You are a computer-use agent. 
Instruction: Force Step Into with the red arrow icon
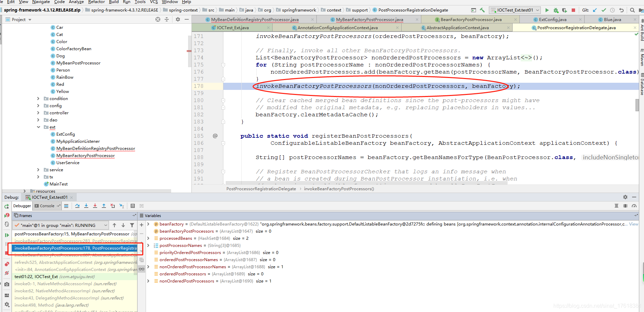95,206
